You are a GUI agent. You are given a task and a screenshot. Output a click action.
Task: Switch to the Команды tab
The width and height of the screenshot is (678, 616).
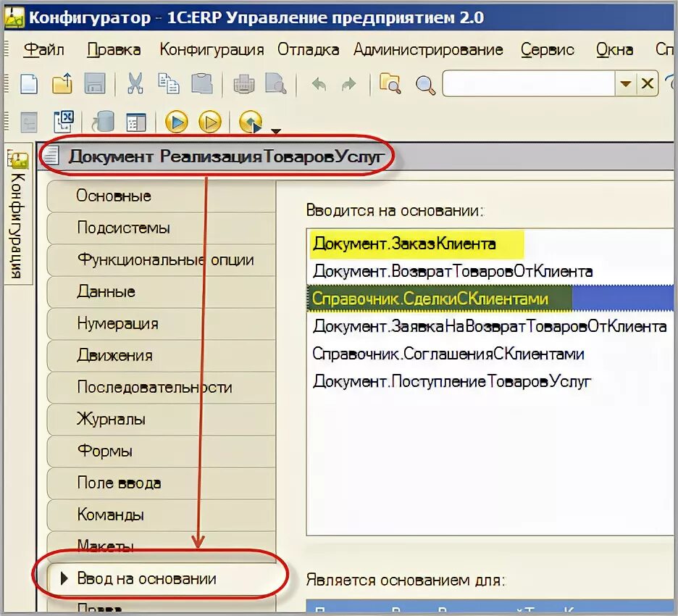(162, 515)
